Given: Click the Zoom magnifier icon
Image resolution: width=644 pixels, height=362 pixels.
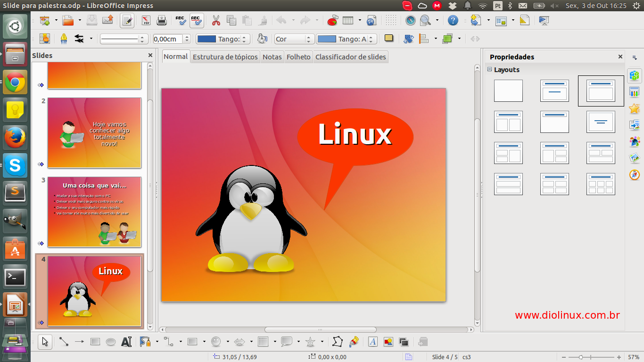Looking at the screenshot, I should [425, 20].
